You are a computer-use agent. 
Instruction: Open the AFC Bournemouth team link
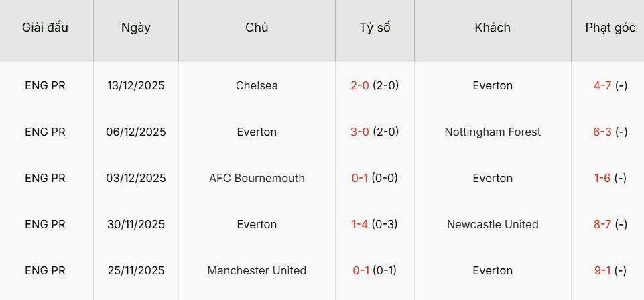tap(257, 178)
